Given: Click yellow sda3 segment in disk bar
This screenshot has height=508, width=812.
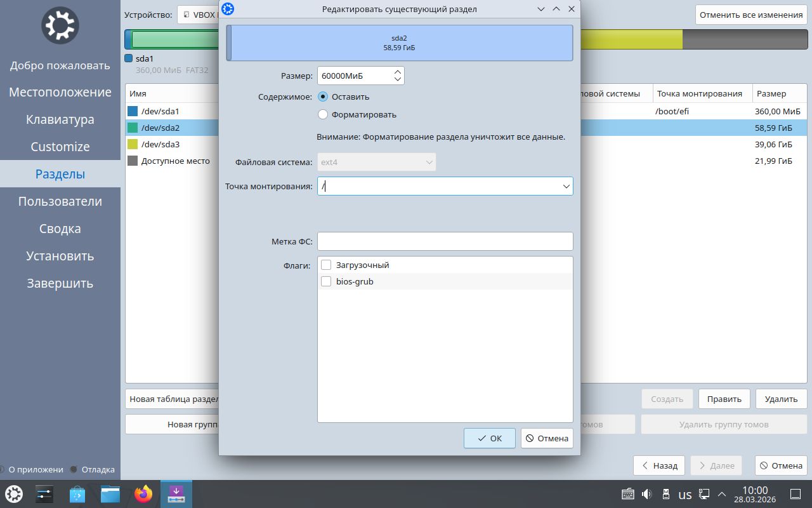Looking at the screenshot, I should tap(632, 39).
